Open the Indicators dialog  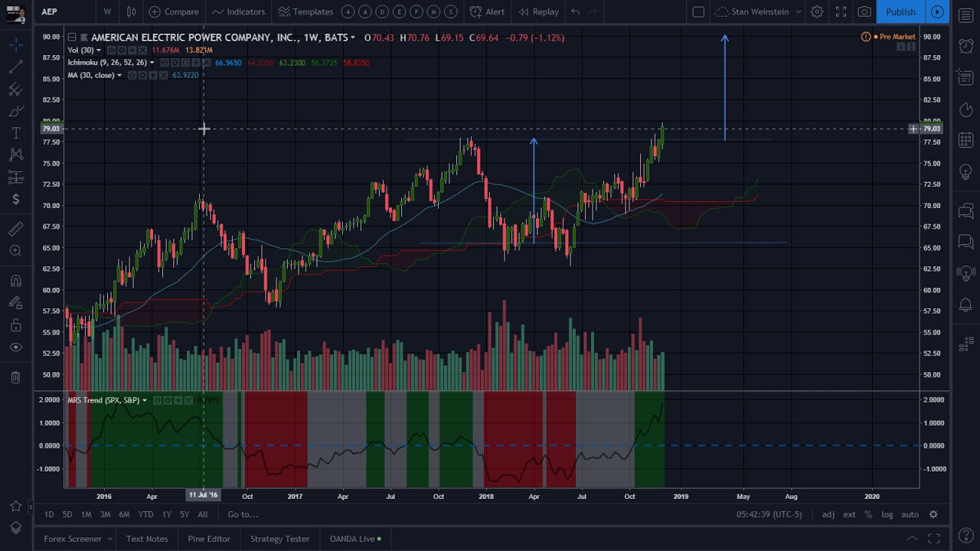coord(238,11)
